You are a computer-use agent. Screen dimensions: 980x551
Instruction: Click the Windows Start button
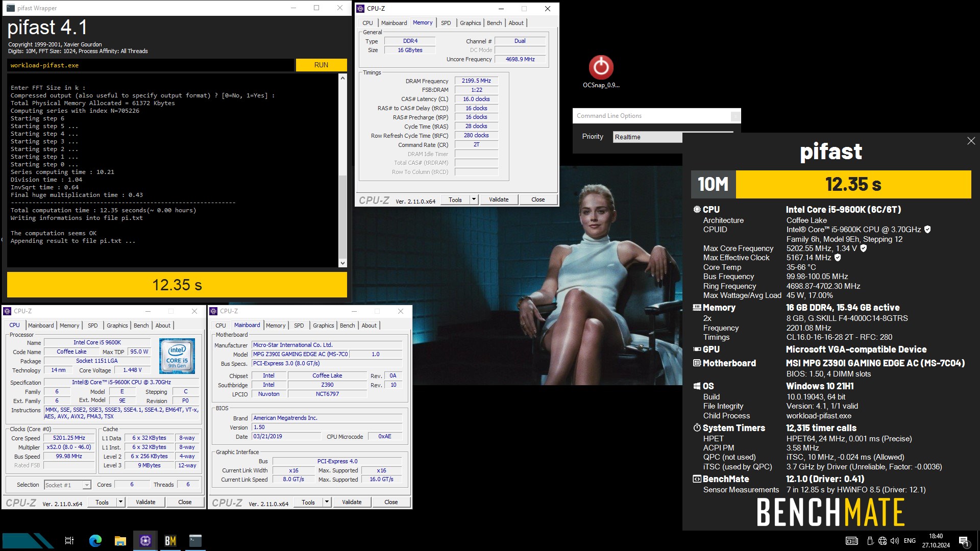tap(28, 540)
